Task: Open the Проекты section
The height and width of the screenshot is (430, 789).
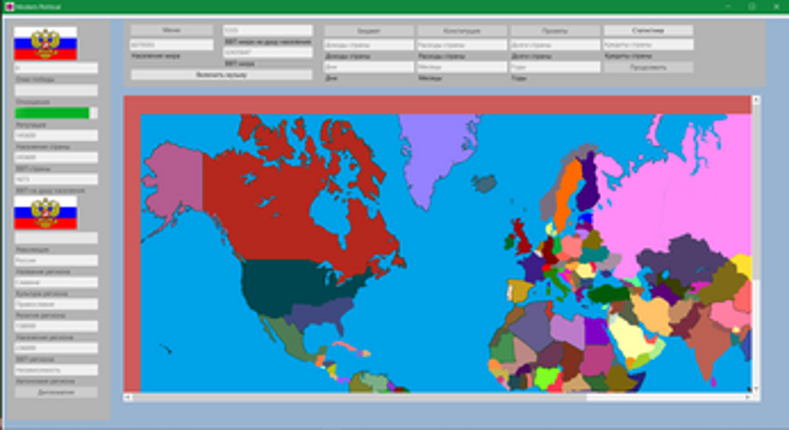Action: (x=554, y=31)
